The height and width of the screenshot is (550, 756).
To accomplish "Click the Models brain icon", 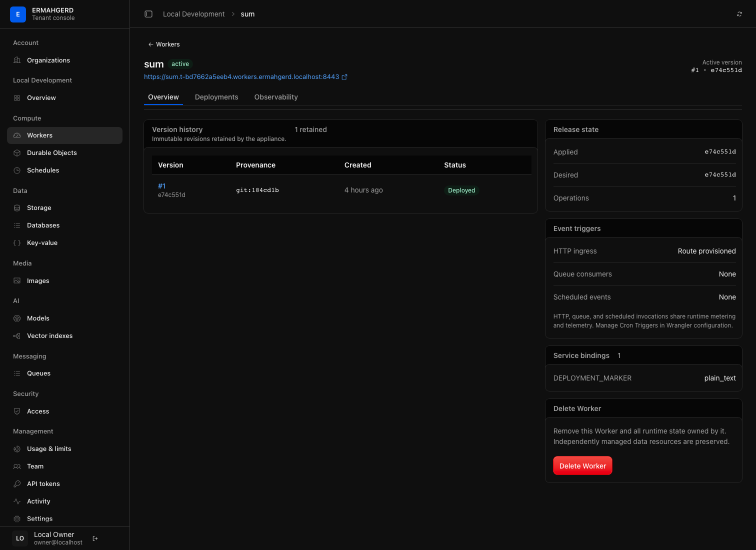I will (x=17, y=318).
